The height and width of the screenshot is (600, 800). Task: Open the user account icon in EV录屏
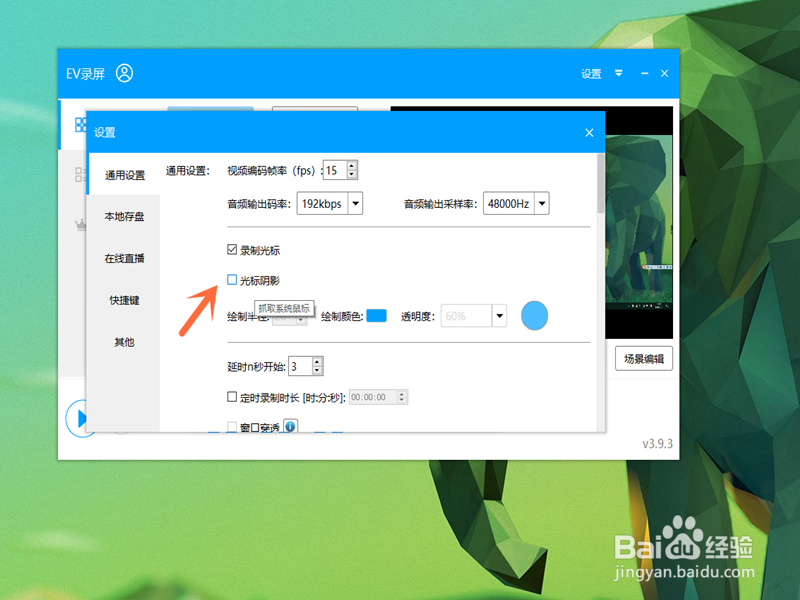point(124,73)
